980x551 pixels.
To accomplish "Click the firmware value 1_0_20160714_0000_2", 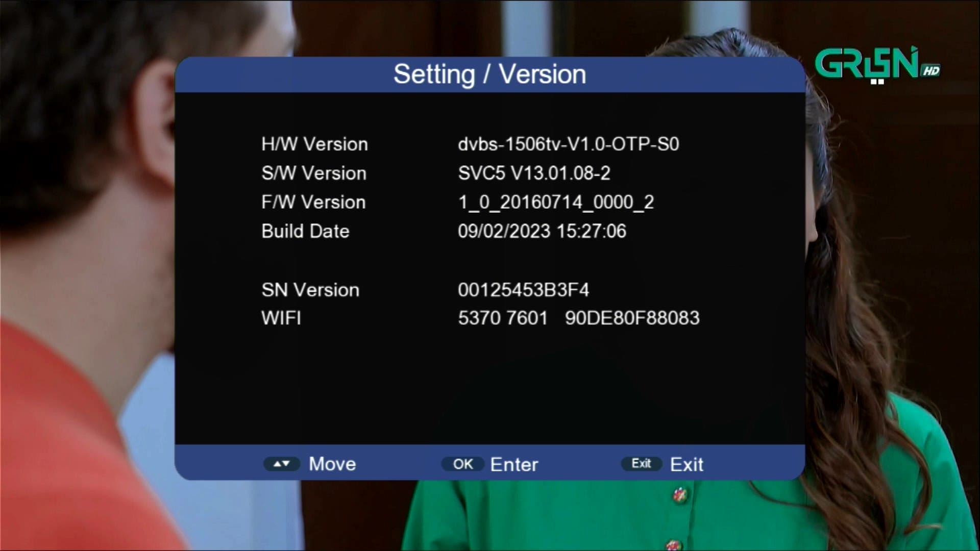I will click(556, 203).
